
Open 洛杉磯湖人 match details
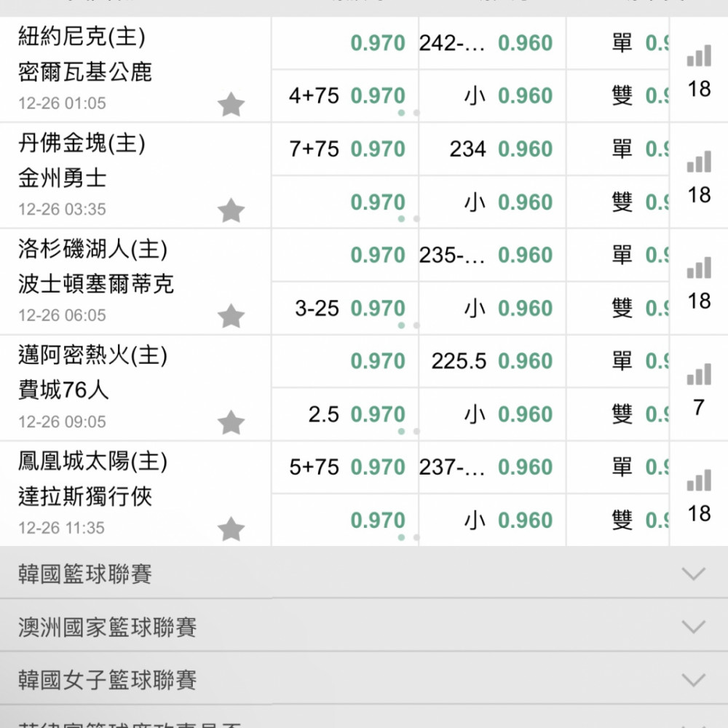[x=93, y=250]
